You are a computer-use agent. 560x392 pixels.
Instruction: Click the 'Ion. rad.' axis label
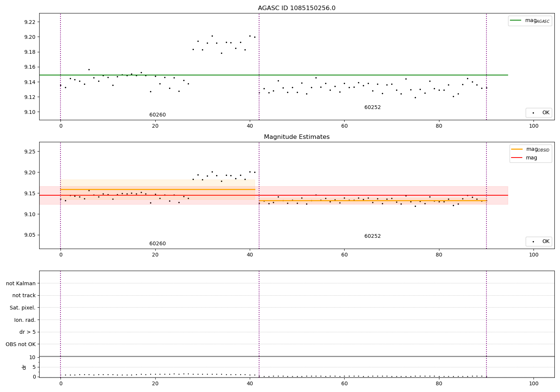click(x=25, y=320)
